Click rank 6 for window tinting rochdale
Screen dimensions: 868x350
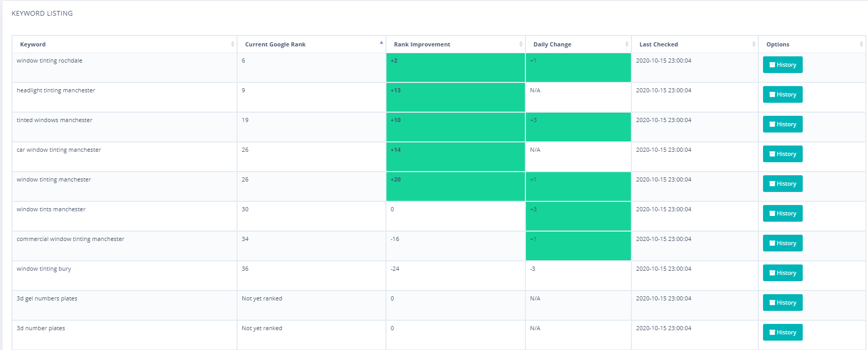[x=243, y=61]
